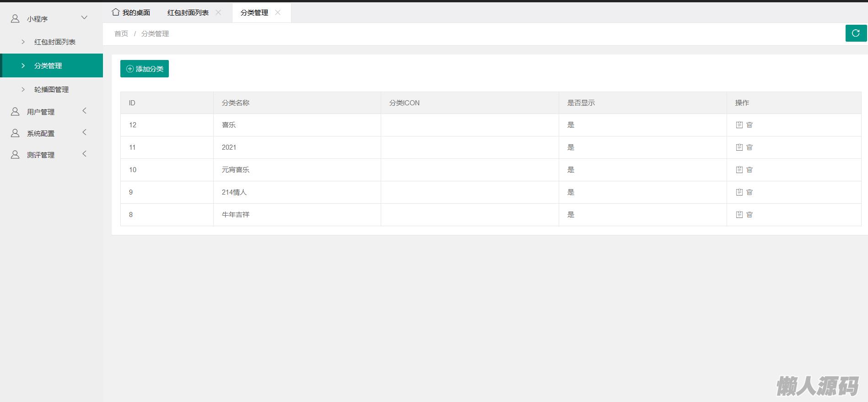This screenshot has width=868, height=402.
Task: Go to 首页 via breadcrumb link
Action: (x=121, y=34)
